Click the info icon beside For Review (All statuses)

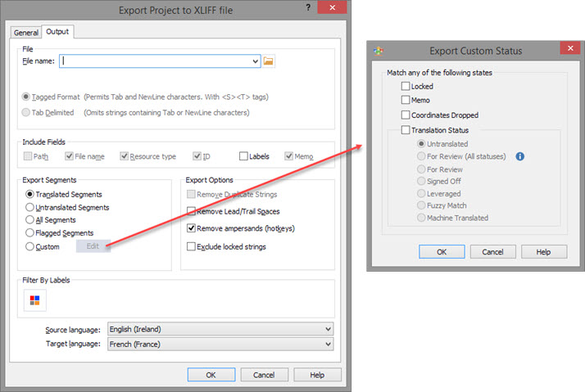[519, 156]
